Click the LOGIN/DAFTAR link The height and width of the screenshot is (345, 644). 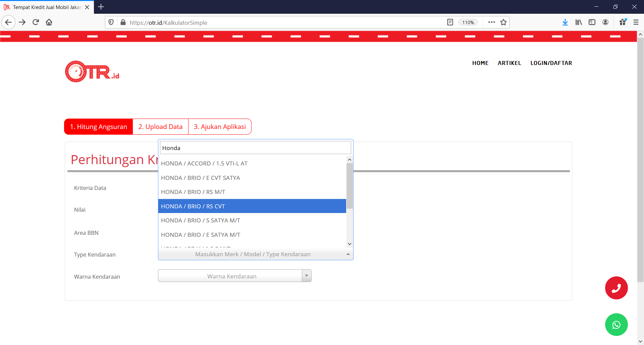click(551, 63)
